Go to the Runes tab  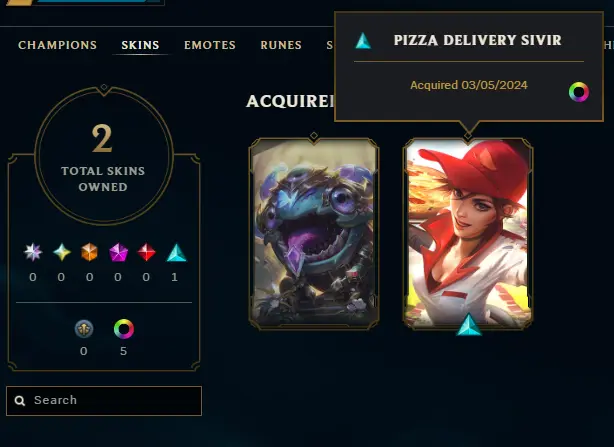(281, 45)
